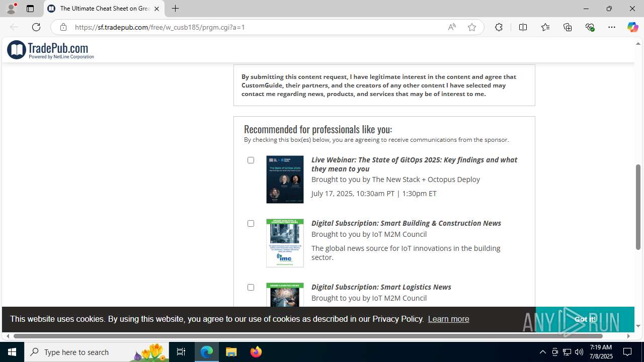Click the vertical page scrollbar thumb
The height and width of the screenshot is (362, 644).
638,207
